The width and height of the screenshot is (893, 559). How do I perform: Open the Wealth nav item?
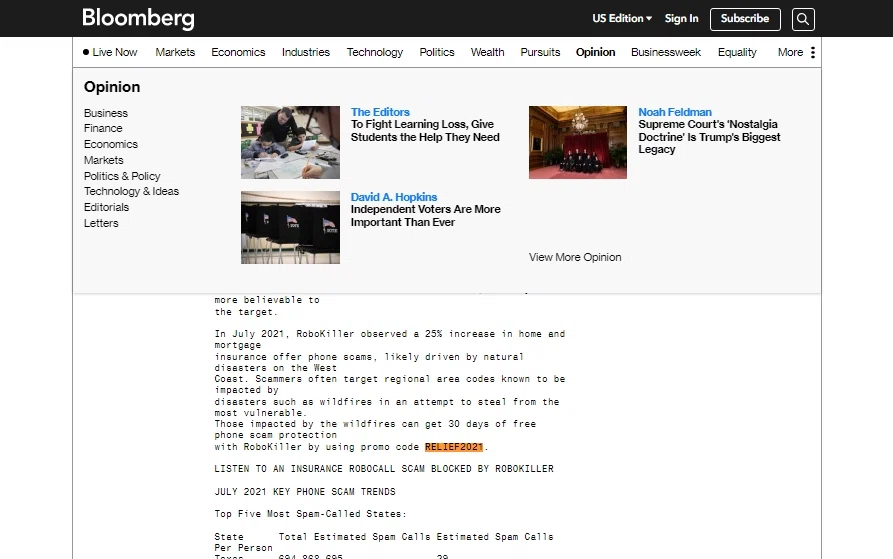coord(488,52)
